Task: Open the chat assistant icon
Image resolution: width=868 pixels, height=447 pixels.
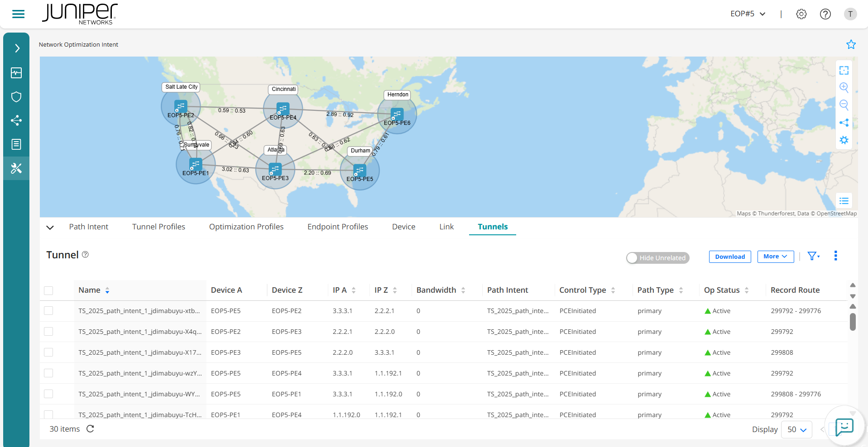Action: [x=844, y=427]
